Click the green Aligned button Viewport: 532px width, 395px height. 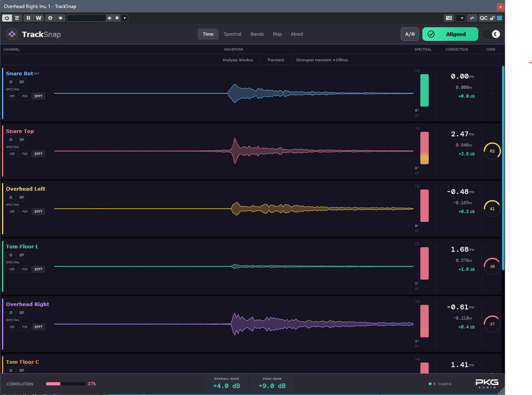pos(450,34)
